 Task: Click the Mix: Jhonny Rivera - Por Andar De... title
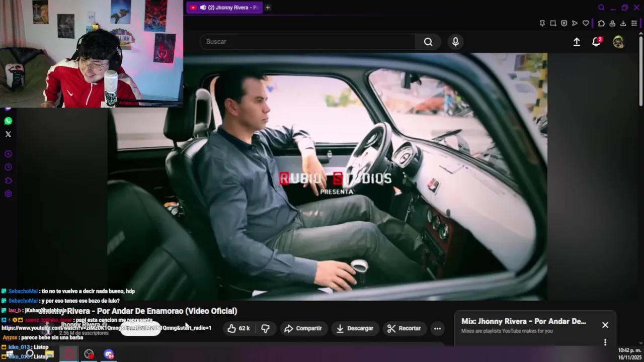(524, 321)
